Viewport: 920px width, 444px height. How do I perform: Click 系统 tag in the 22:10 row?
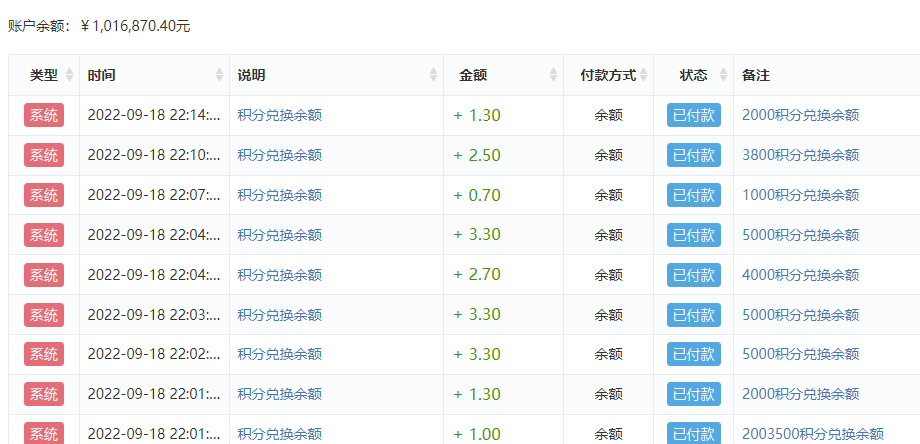click(44, 155)
